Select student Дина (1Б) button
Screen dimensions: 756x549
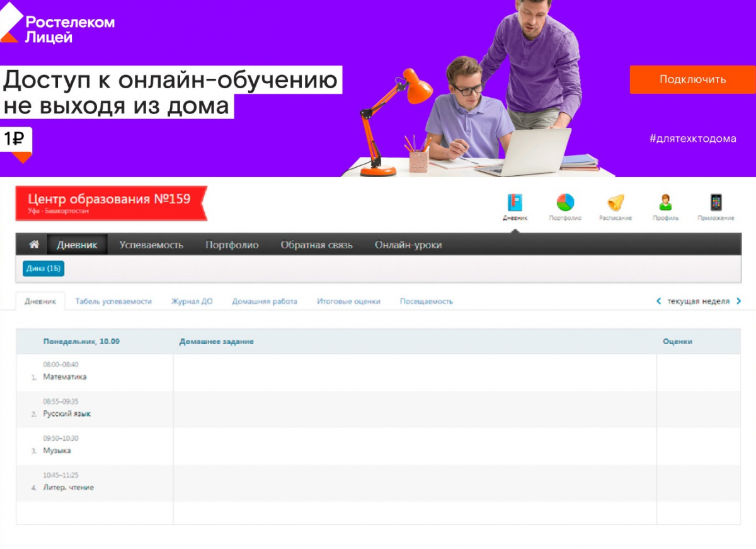pos(43,269)
